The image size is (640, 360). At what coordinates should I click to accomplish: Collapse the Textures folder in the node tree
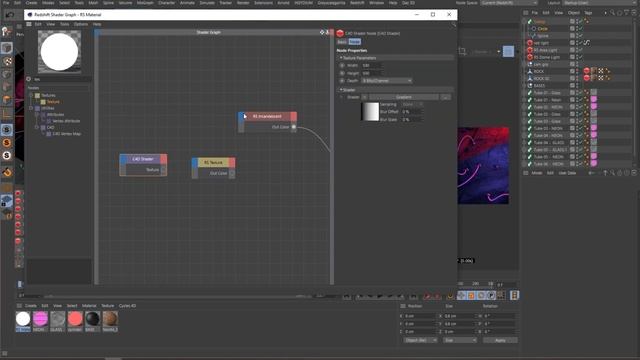(x=31, y=95)
